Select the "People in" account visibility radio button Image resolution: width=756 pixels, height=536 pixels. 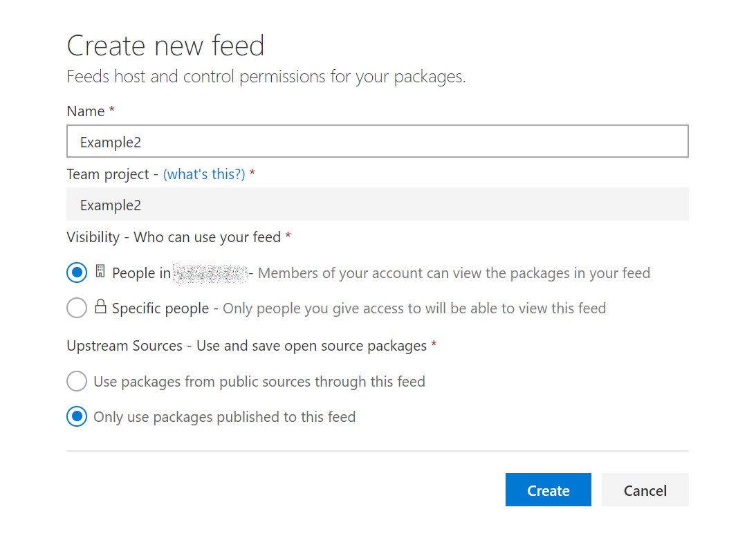pyautogui.click(x=77, y=272)
